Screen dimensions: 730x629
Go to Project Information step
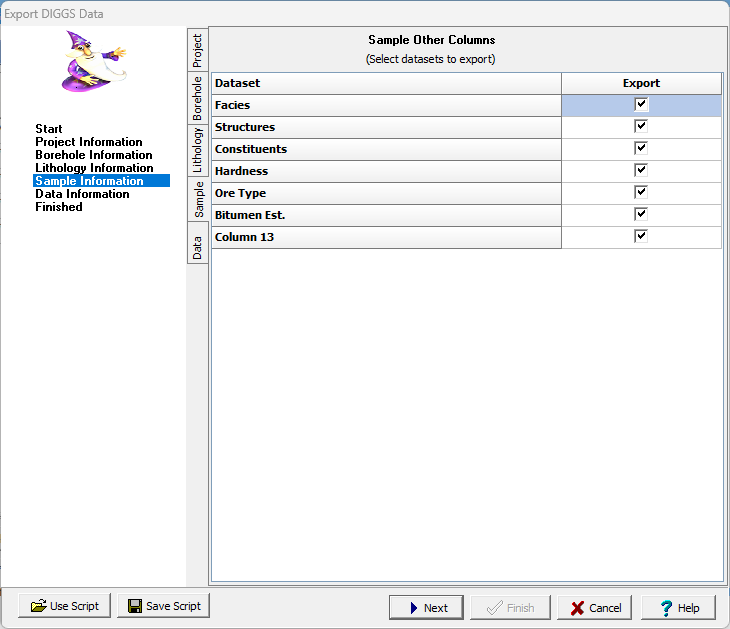[89, 142]
